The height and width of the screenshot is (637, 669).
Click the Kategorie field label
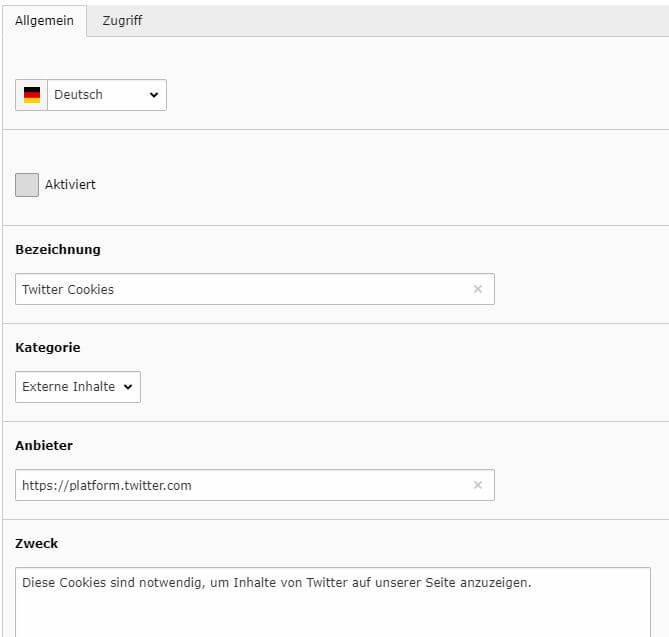[48, 348]
